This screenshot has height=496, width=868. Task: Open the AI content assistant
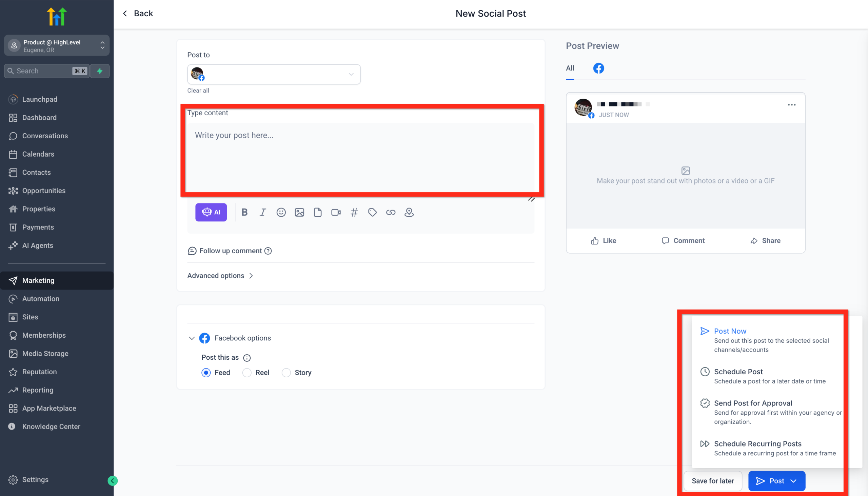211,212
